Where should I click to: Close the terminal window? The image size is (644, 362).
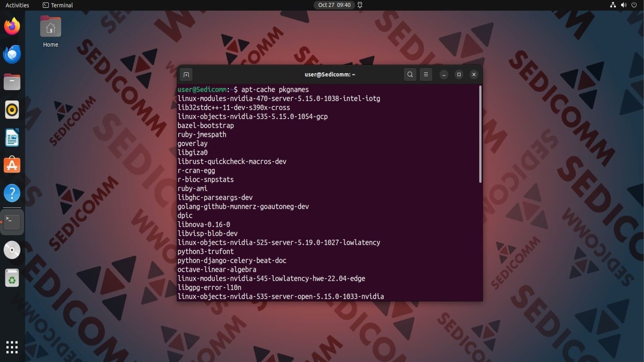[474, 74]
